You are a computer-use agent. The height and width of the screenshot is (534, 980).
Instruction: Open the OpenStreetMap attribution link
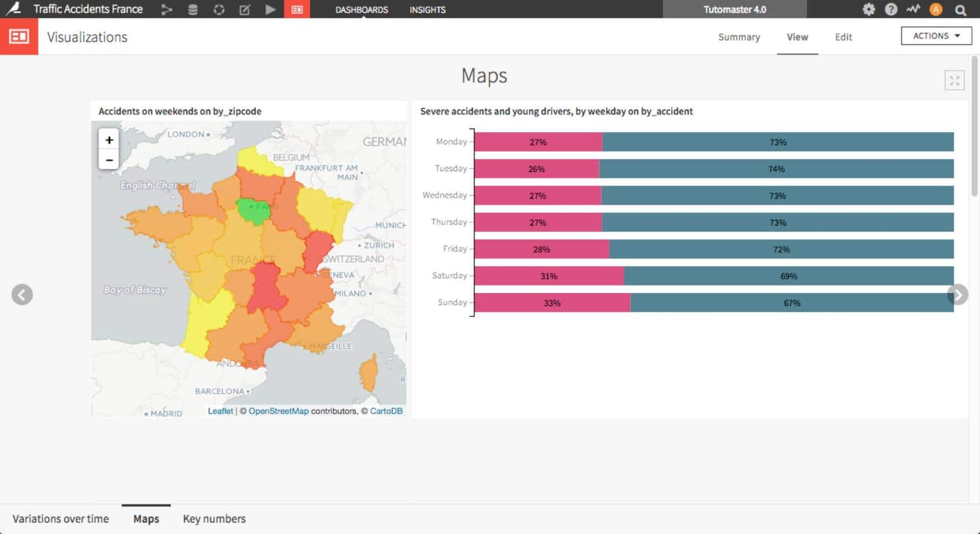tap(278, 411)
